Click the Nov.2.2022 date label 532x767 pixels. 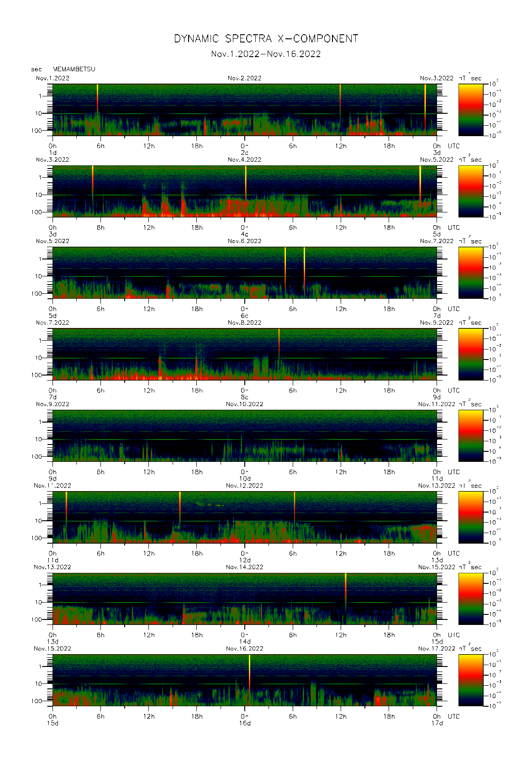[245, 78]
